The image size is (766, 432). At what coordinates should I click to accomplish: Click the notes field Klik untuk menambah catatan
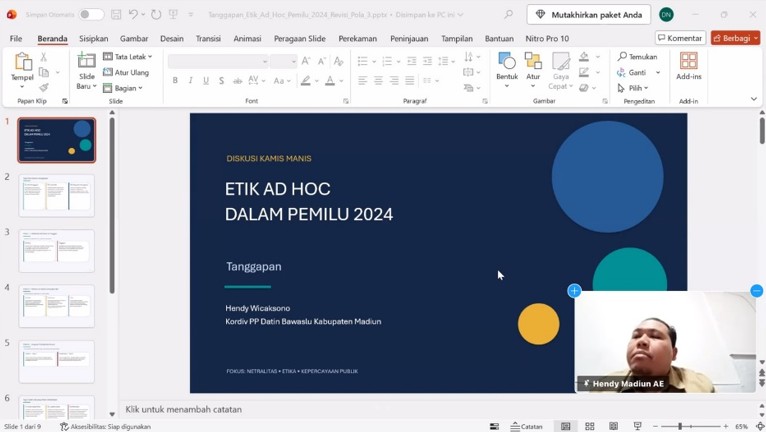[x=184, y=410]
